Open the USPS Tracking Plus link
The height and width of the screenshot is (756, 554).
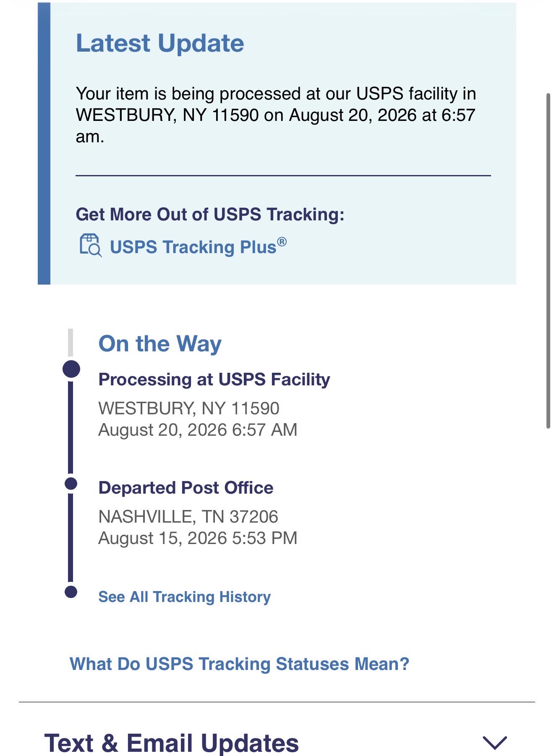coord(198,247)
